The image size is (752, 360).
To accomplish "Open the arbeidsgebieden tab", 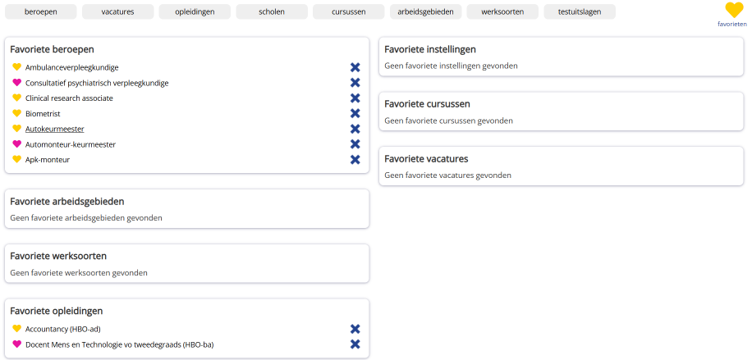I will (x=426, y=12).
